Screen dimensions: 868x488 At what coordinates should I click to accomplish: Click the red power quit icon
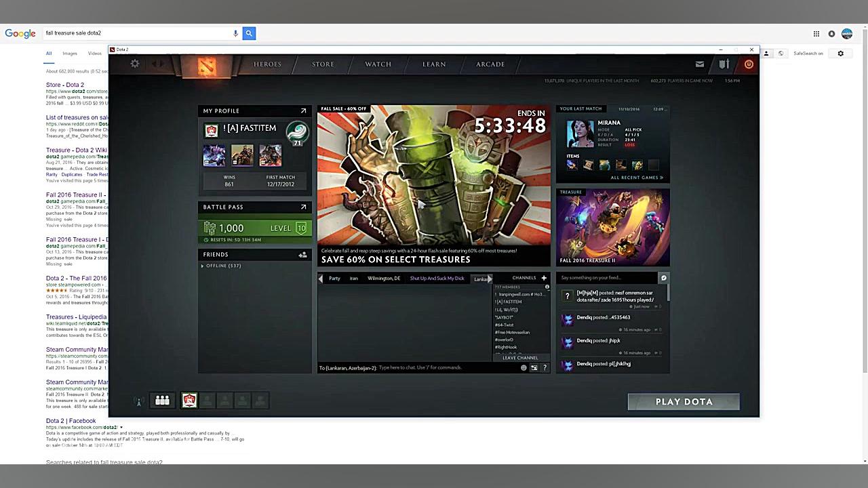coord(749,64)
